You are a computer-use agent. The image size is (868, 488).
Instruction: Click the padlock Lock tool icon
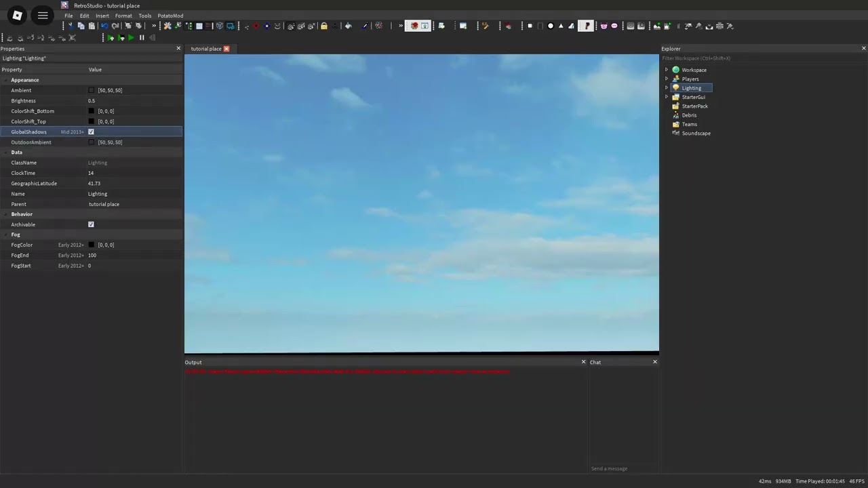pos(324,26)
